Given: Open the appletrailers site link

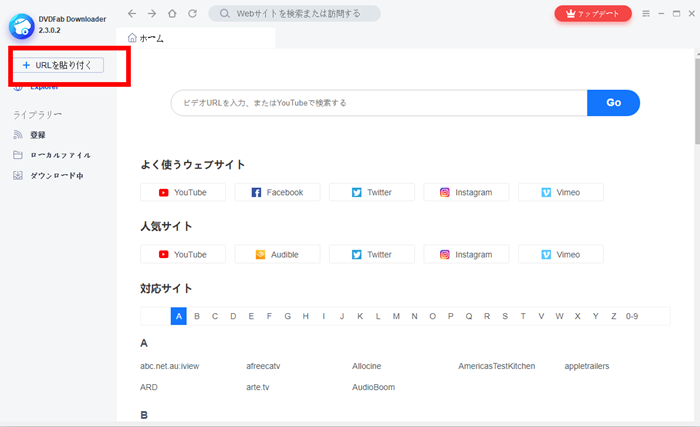Looking at the screenshot, I should coord(587,366).
